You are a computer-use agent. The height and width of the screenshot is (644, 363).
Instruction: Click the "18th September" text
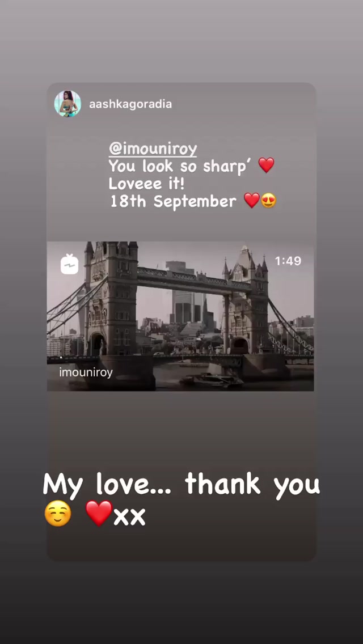tap(173, 201)
